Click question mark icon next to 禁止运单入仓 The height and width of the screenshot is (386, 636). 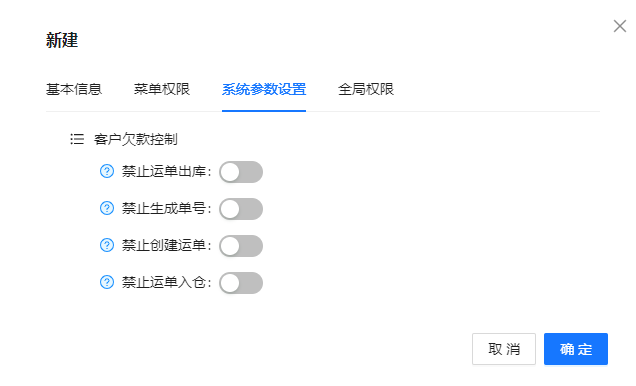pyautogui.click(x=107, y=282)
